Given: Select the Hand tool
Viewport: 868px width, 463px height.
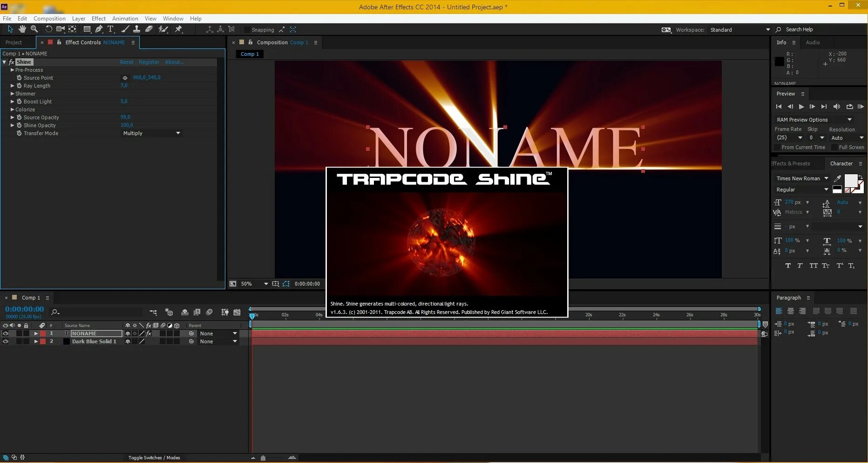Looking at the screenshot, I should coord(22,29).
